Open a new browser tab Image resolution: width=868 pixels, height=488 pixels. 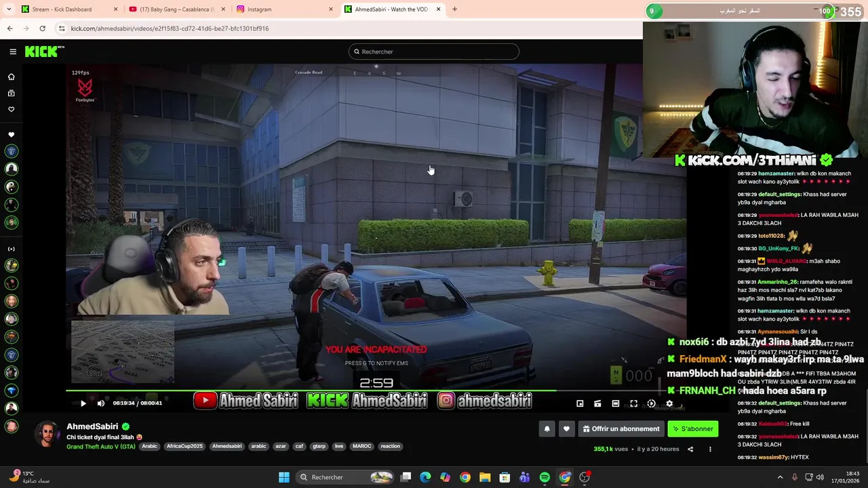(454, 9)
